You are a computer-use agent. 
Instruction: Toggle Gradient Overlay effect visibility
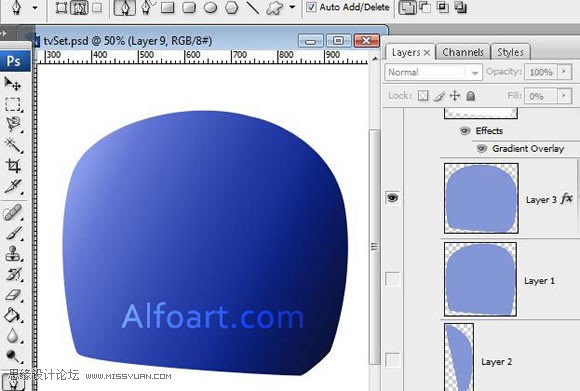(x=481, y=149)
